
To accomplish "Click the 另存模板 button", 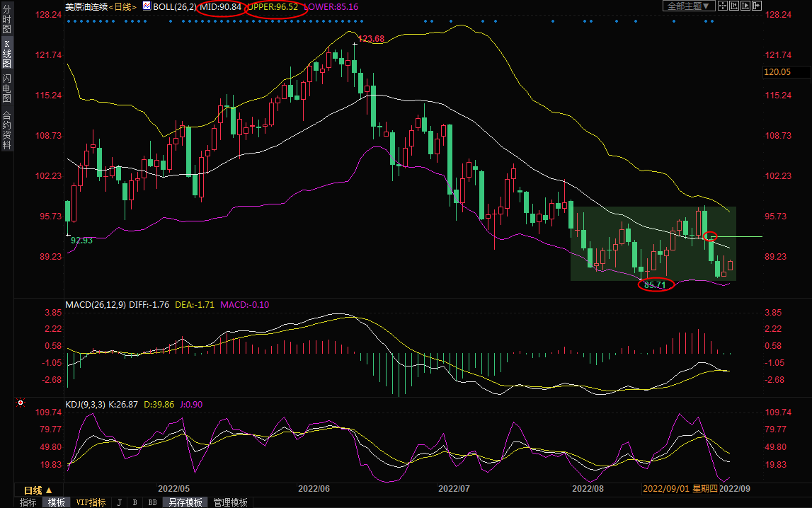I will [184, 502].
